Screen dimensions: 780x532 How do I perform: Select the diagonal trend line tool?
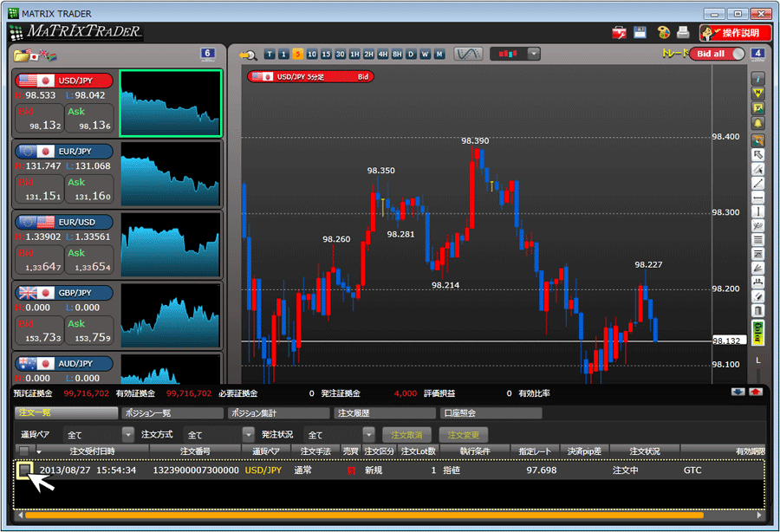(757, 184)
